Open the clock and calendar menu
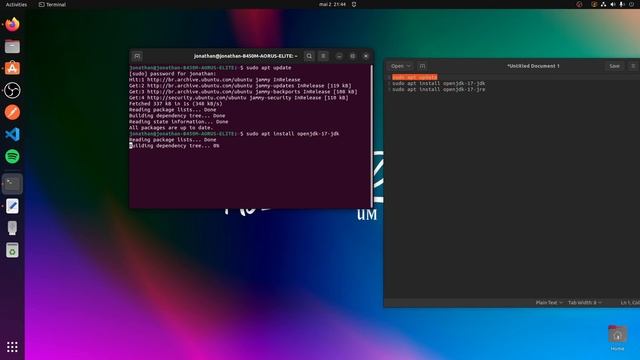The height and width of the screenshot is (360, 640). (x=332, y=4)
